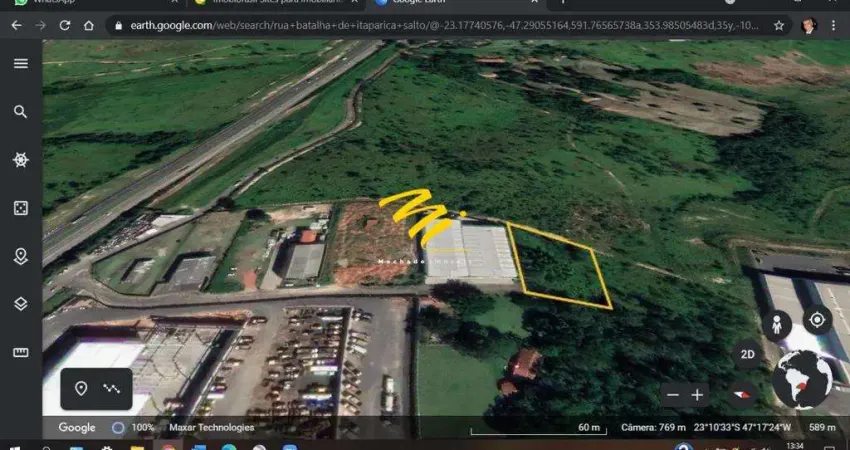Viewport: 850px width, 450px height.
Task: Click the Câmera: 769 m readout
Action: [653, 427]
